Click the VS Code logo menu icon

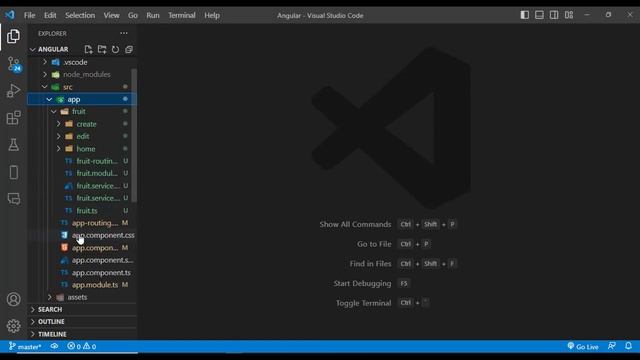coord(10,15)
